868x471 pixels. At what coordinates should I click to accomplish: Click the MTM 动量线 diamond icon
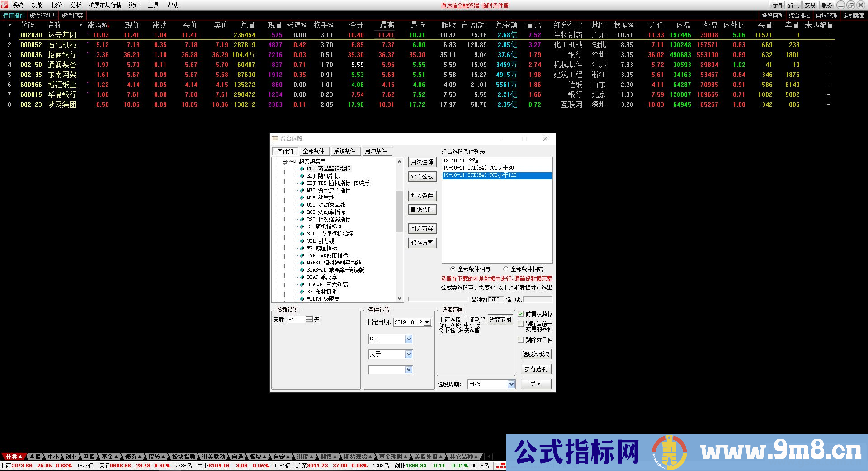302,198
